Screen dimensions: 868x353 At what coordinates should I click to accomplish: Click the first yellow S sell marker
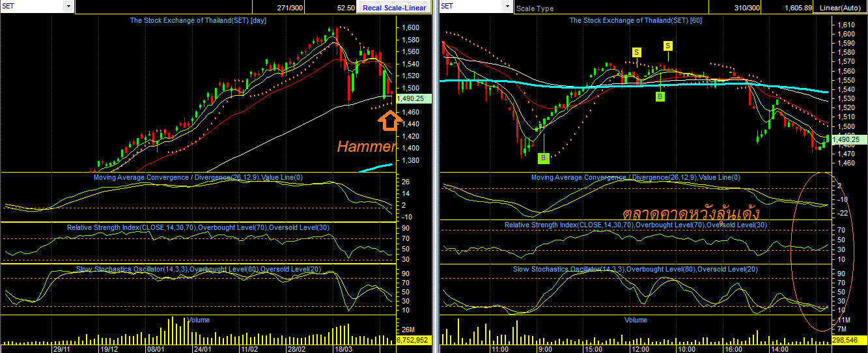click(x=636, y=51)
